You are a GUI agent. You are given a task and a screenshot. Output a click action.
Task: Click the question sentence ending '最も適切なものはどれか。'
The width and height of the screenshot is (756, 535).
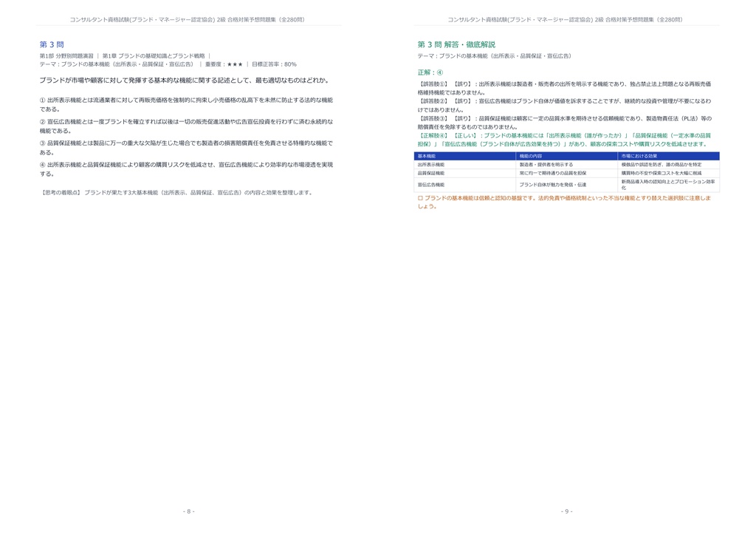tap(185, 81)
